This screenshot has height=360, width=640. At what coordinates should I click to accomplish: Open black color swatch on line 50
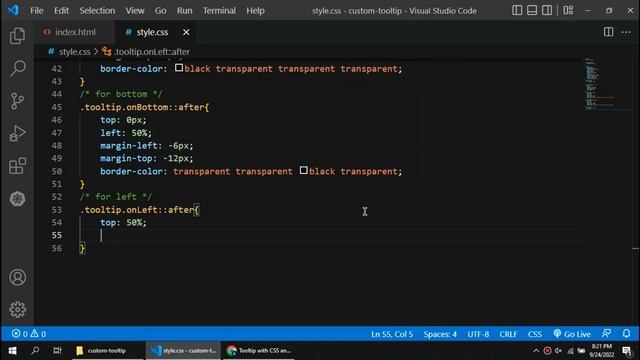tap(304, 170)
